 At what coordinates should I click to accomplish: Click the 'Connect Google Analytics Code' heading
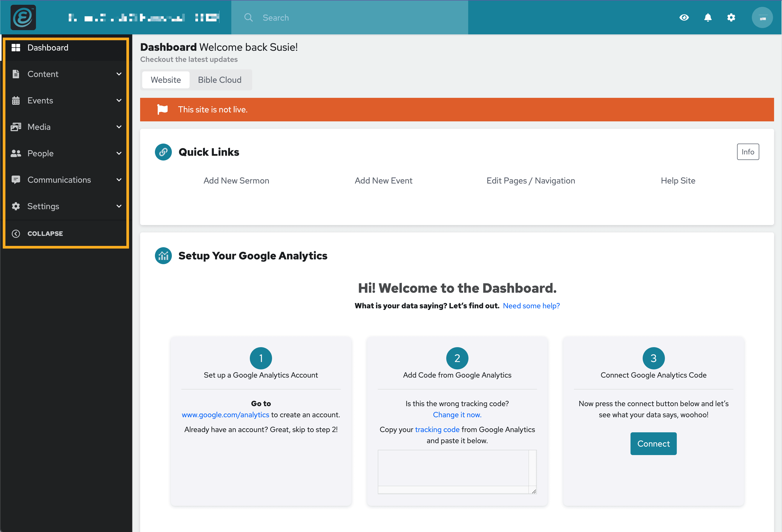(x=654, y=375)
